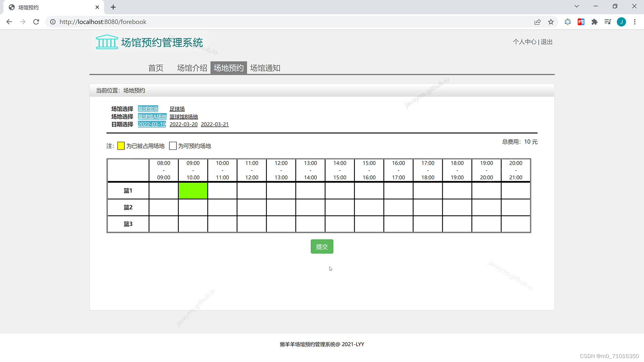Open the Extensions puzzle menu
This screenshot has width=644, height=362.
pyautogui.click(x=594, y=22)
